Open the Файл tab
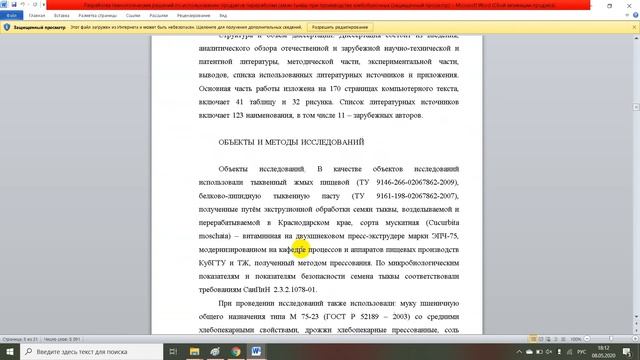This screenshot has width=640, height=360. point(11,16)
